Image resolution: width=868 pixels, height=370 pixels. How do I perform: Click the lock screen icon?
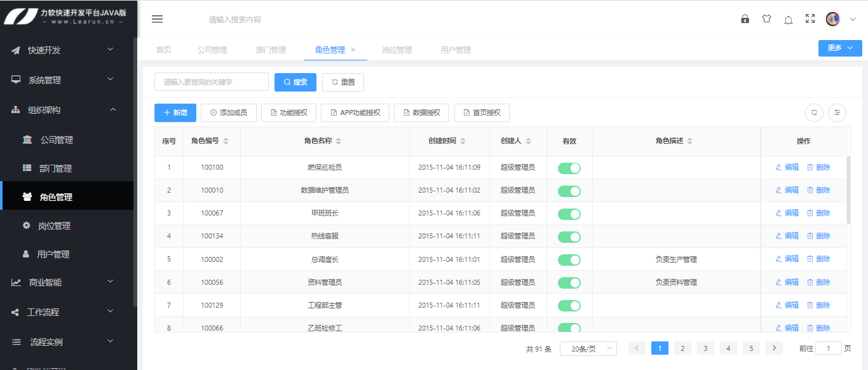(x=745, y=19)
